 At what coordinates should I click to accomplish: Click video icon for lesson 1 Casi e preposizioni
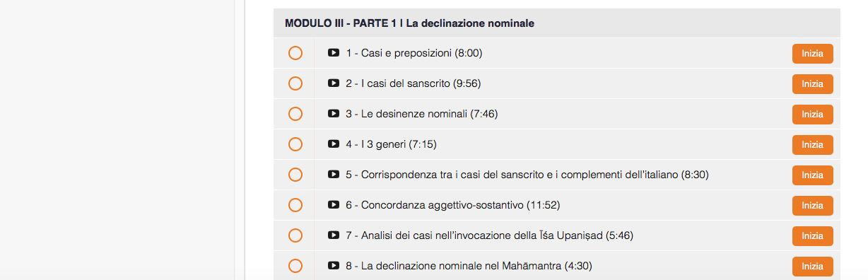click(334, 53)
